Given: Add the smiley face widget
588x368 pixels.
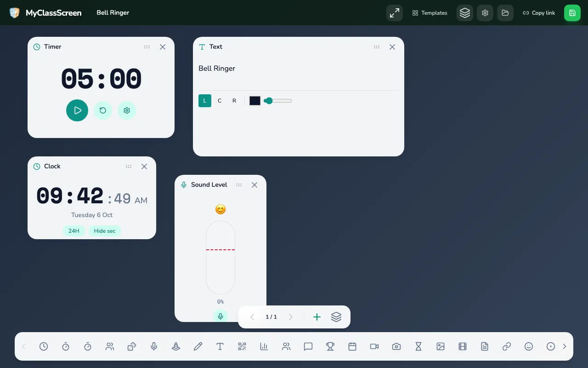Looking at the screenshot, I should 529,346.
